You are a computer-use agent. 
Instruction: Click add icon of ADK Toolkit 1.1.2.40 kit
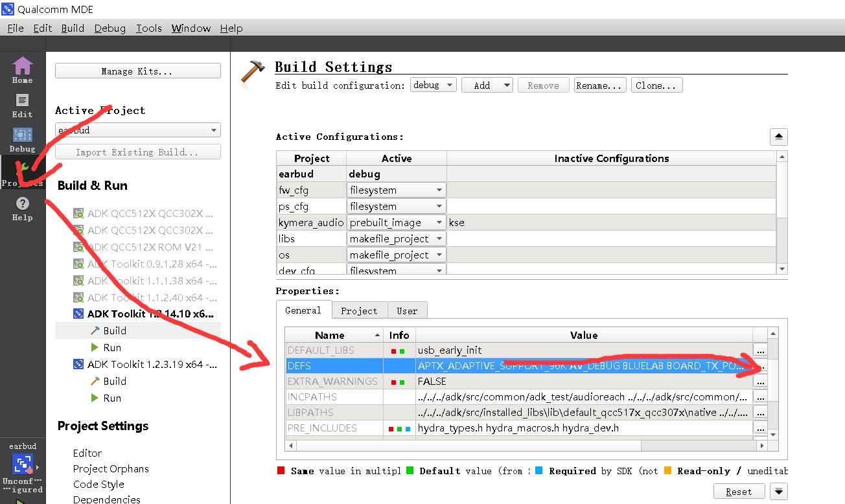(78, 298)
